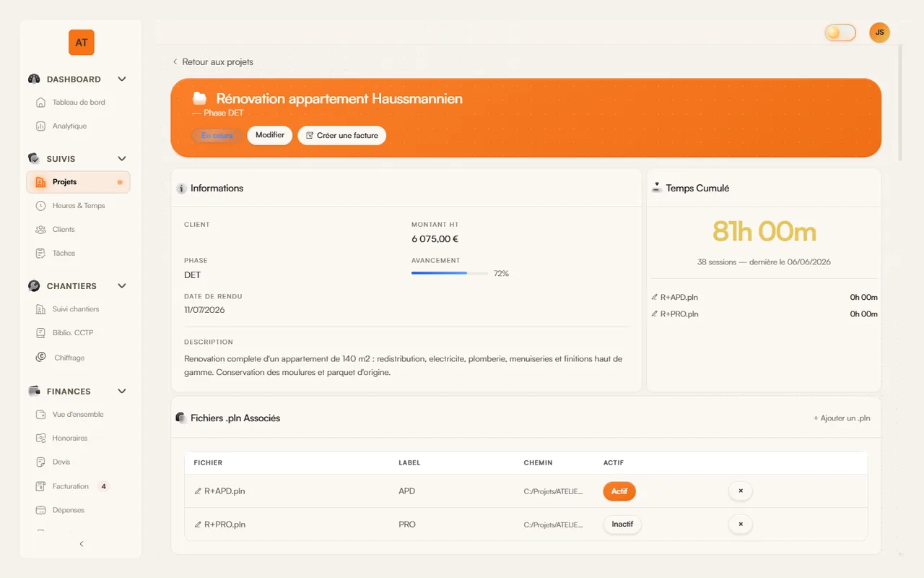Click the En cours status badge

[217, 135]
